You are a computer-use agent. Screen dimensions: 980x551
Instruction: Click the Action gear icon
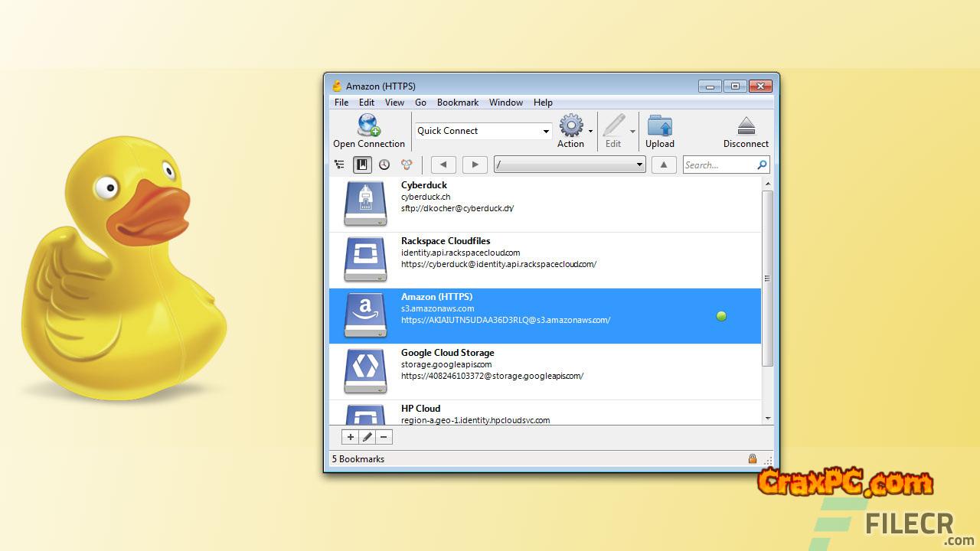570,126
